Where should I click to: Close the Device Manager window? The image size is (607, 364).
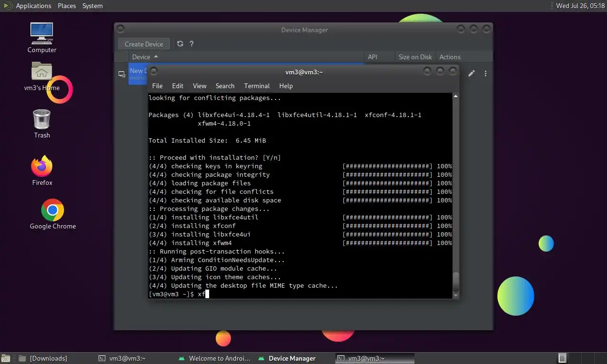point(486,29)
